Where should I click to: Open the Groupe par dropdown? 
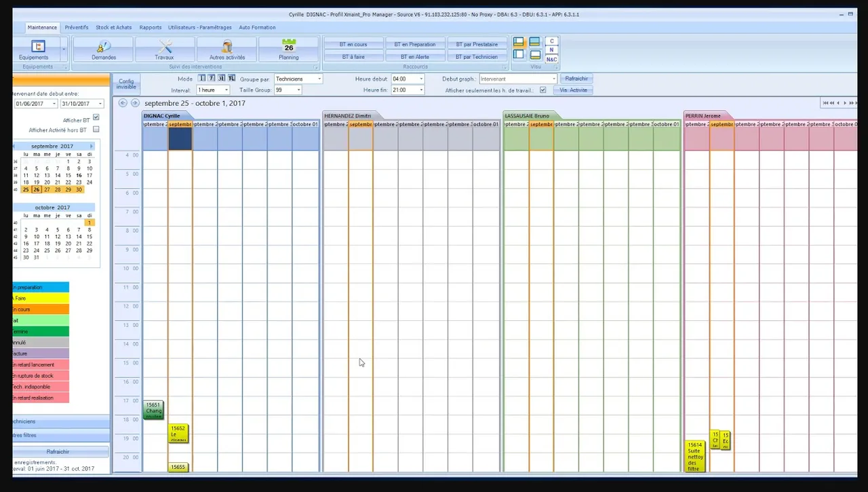pos(319,79)
